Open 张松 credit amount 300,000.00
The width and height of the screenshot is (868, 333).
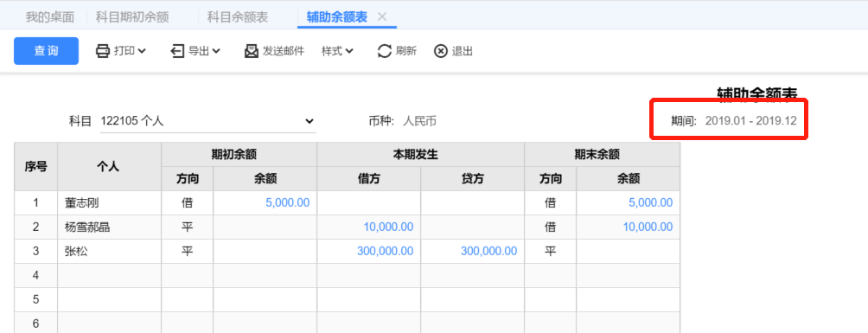488,251
